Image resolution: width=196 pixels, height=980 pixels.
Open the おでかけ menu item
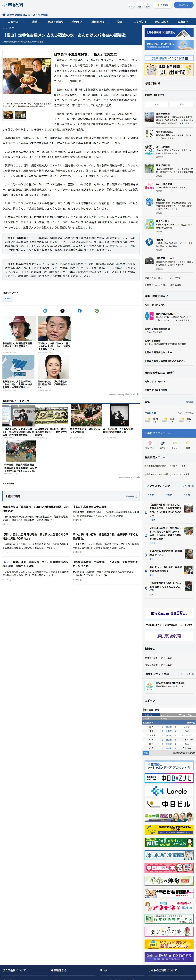coord(183,22)
